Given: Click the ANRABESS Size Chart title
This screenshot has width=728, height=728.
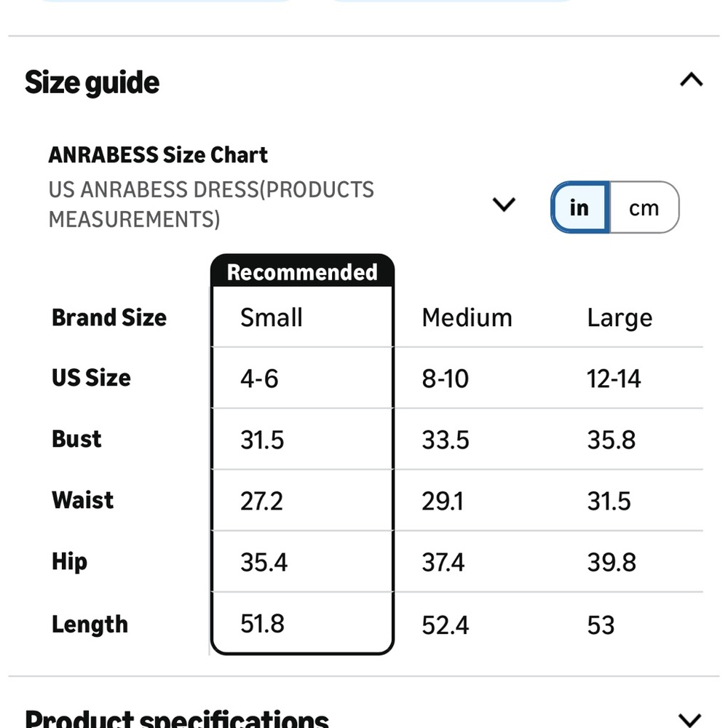Looking at the screenshot, I should 158,155.
